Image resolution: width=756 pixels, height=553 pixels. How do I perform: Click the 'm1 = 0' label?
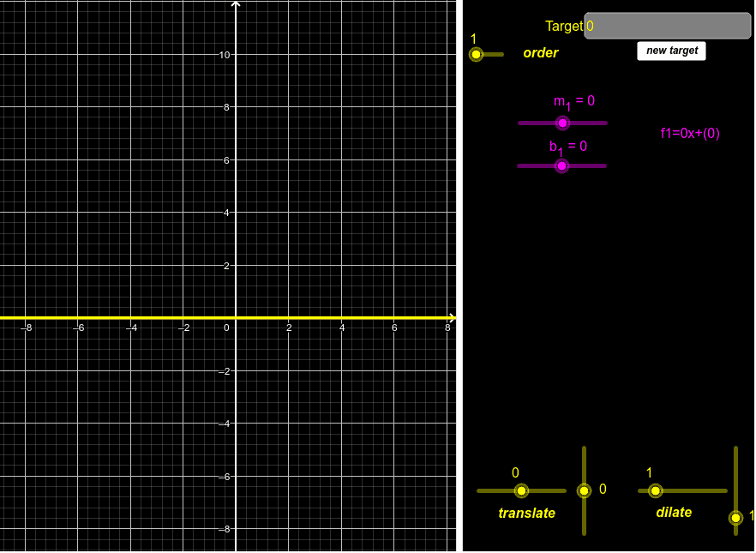[x=573, y=102]
